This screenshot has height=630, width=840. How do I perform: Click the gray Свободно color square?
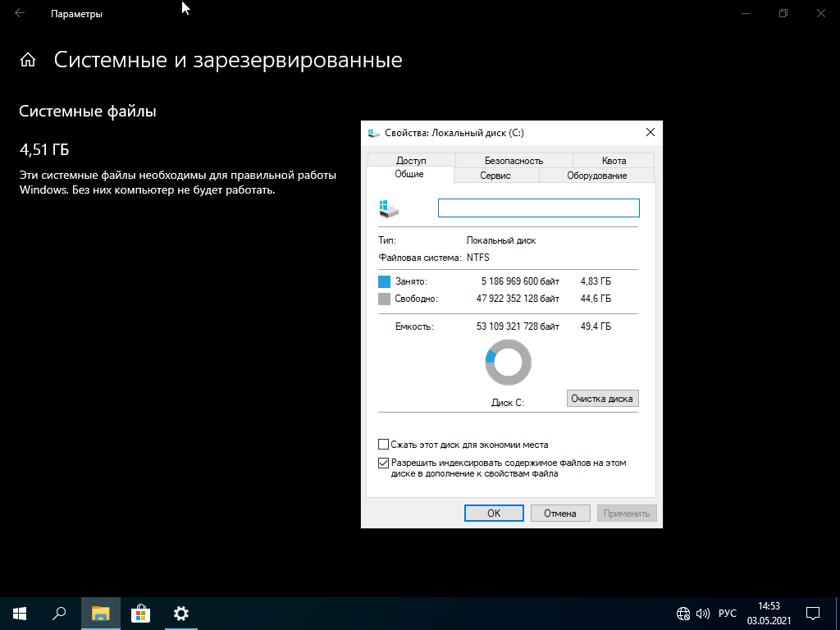[384, 299]
